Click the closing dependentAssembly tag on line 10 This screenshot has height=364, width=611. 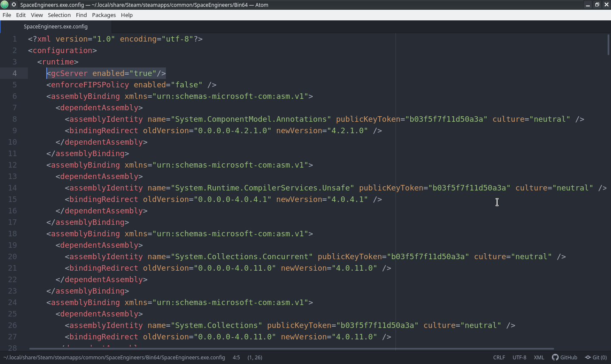click(101, 142)
